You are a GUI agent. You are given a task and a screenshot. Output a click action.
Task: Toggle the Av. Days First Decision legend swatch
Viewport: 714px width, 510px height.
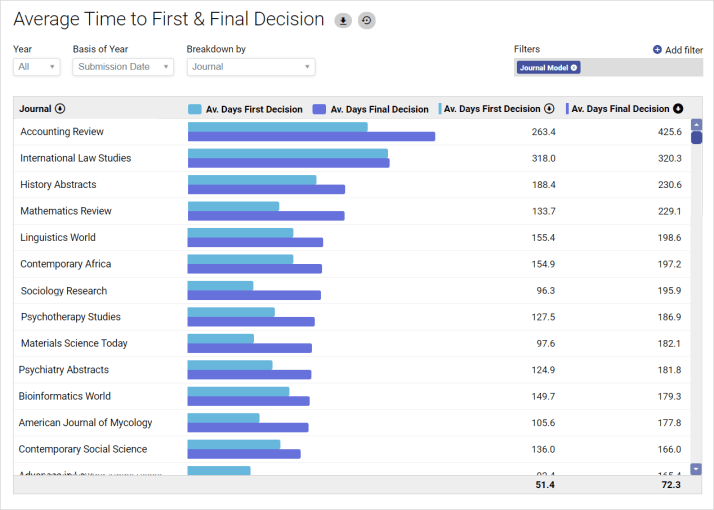click(x=195, y=109)
